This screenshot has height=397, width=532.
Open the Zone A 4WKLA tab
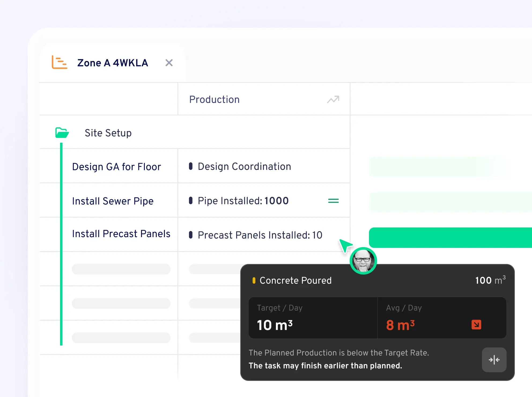pyautogui.click(x=113, y=63)
